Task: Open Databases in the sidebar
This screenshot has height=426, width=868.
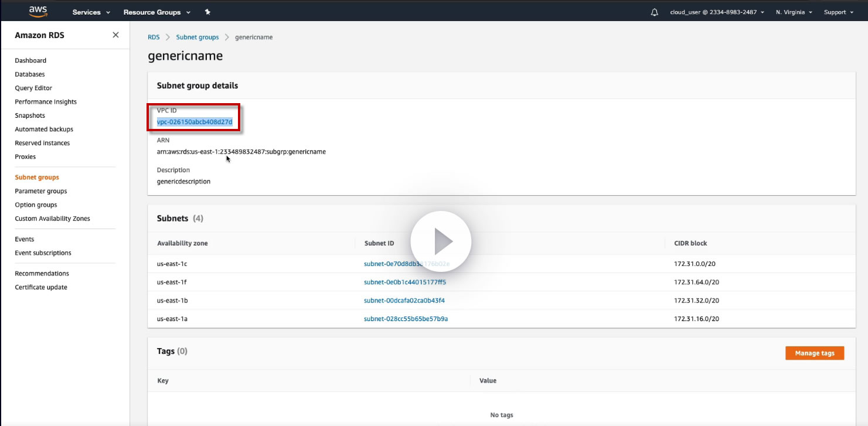Action: (30, 74)
